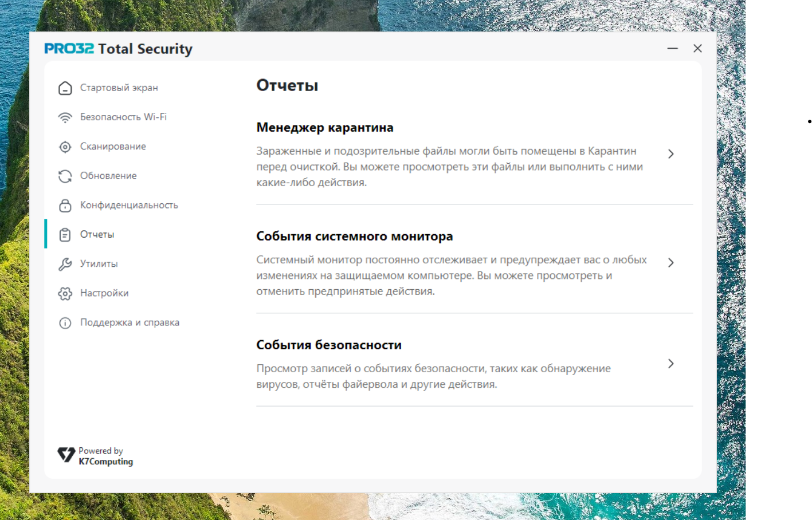Open the События безопасности heading link

tap(328, 345)
